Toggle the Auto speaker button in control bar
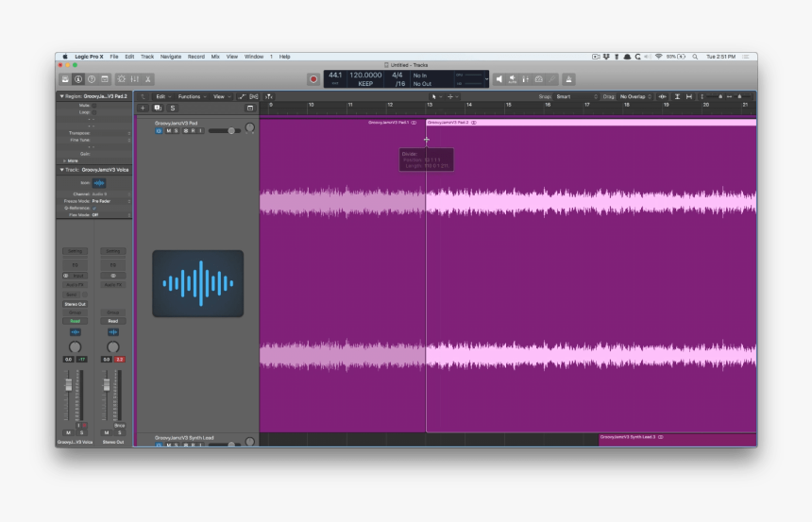The height and width of the screenshot is (522, 812). pos(512,79)
